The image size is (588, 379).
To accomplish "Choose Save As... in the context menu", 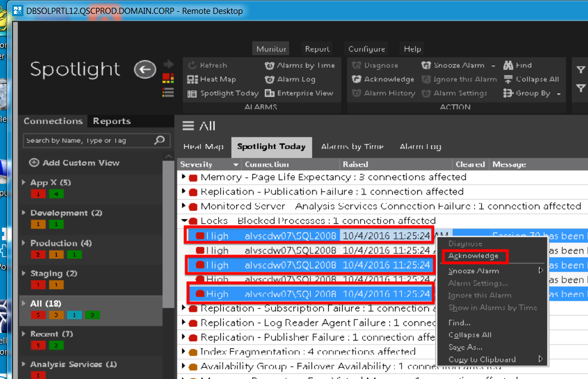I will (466, 347).
